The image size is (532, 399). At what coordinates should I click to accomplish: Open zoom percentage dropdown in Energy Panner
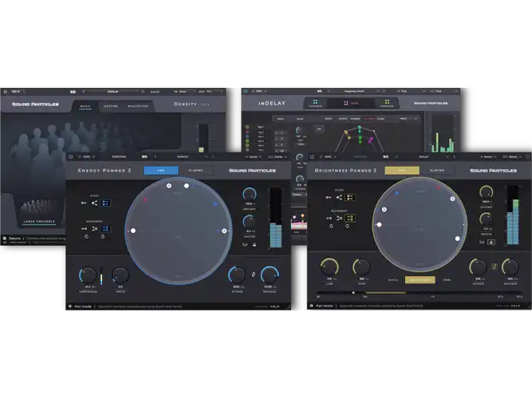click(x=89, y=157)
